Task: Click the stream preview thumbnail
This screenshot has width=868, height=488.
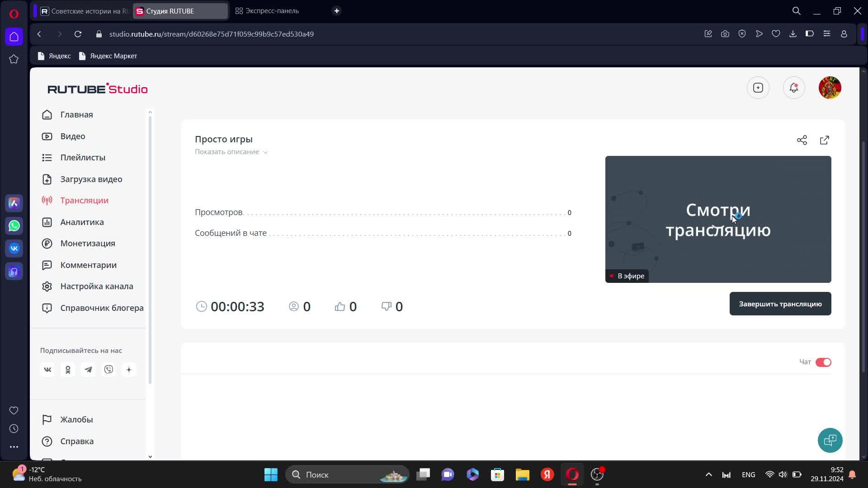Action: click(x=717, y=219)
